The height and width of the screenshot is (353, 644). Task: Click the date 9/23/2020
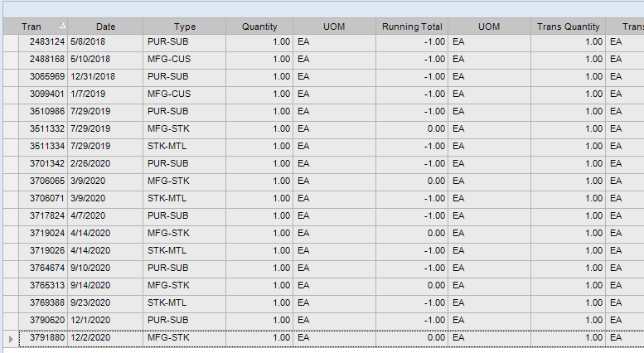click(x=90, y=303)
